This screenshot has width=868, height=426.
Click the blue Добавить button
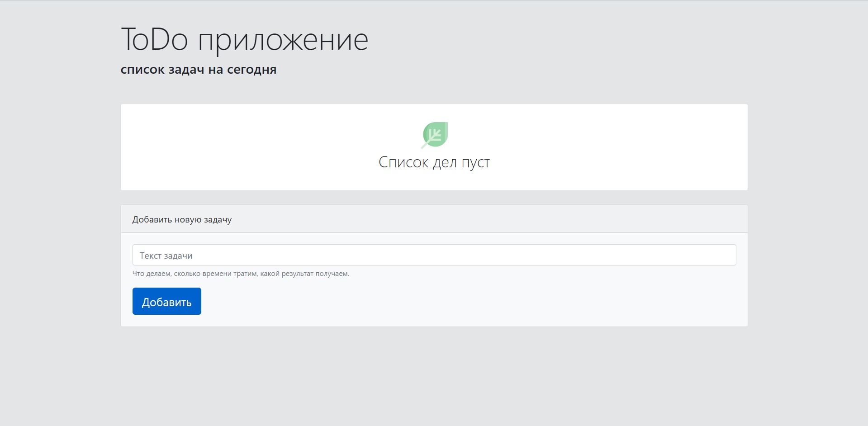pos(166,301)
